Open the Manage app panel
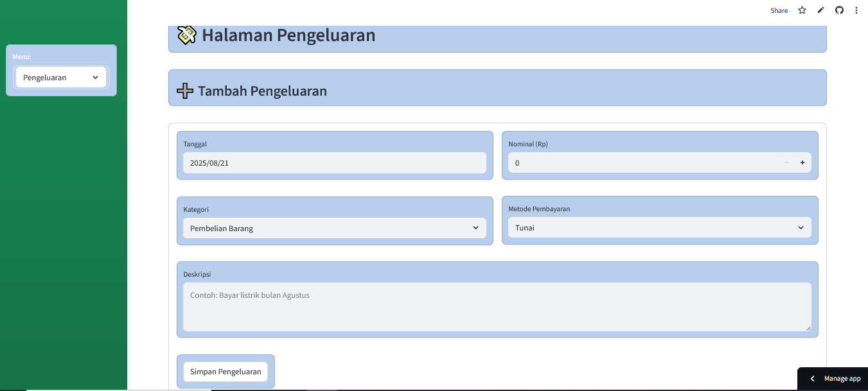Viewport: 868px width, 391px height. point(842,379)
